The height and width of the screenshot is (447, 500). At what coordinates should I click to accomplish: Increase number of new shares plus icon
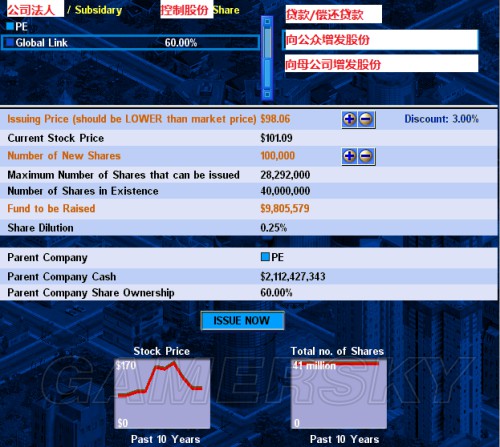point(350,156)
